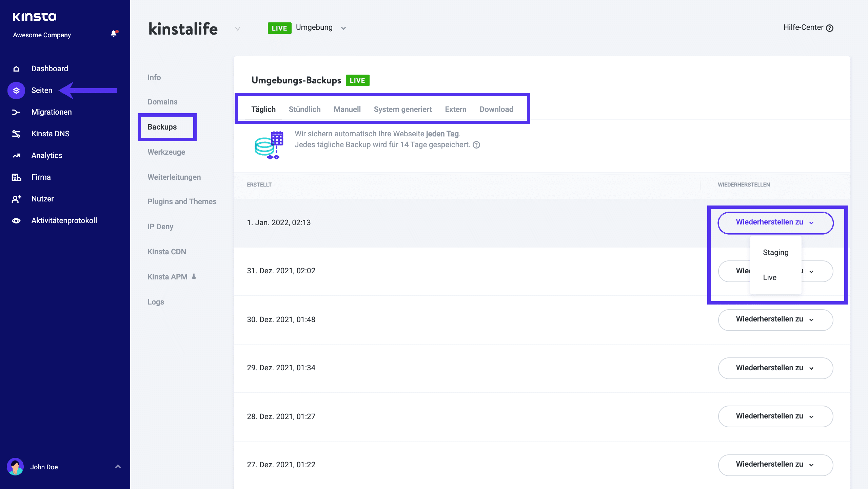This screenshot has height=489, width=868.
Task: Collapse the John Doe profile section
Action: [118, 467]
